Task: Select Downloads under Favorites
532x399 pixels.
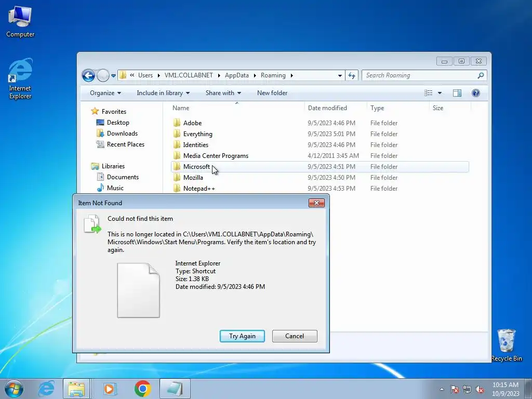Action: (117, 134)
